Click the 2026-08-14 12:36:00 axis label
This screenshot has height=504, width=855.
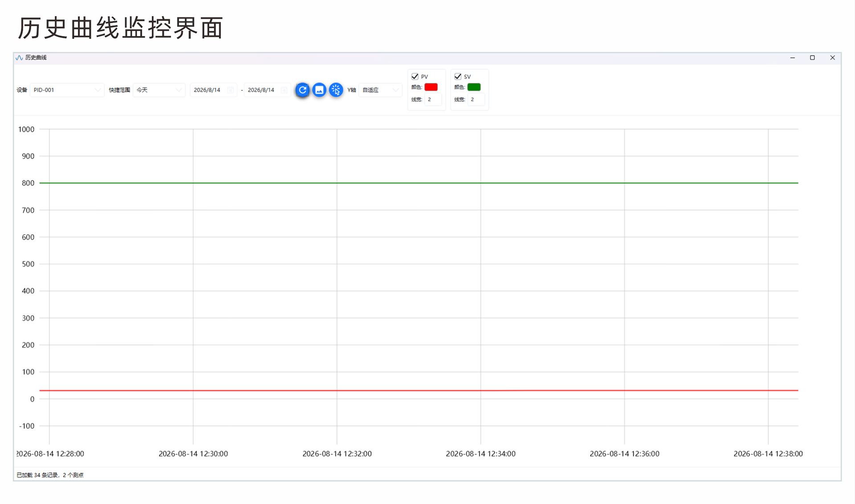pyautogui.click(x=625, y=454)
